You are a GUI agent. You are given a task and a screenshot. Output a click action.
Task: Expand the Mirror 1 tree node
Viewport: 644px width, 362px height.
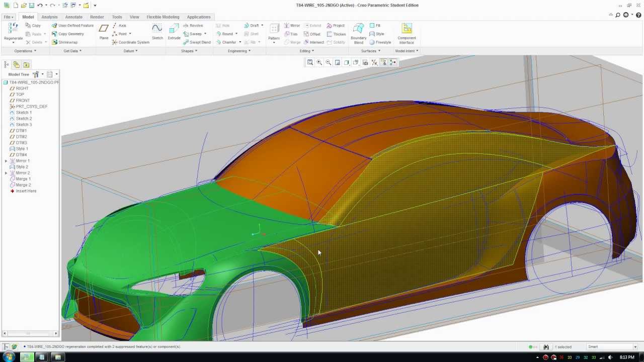pyautogui.click(x=6, y=161)
